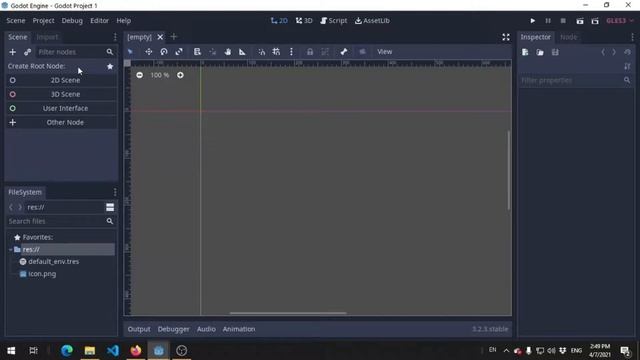This screenshot has height=360, width=640.
Task: Pause the running scene
Action: (x=548, y=21)
